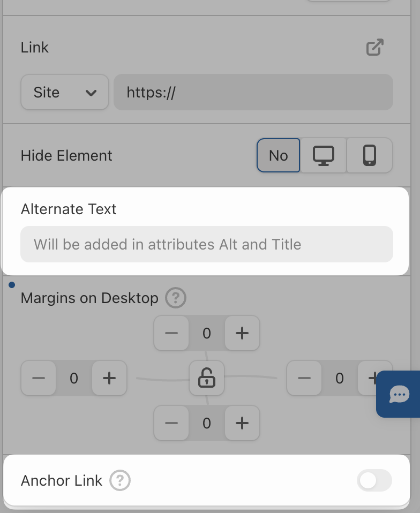Enable the Anchor Link toggle
420x513 pixels.
[x=374, y=480]
